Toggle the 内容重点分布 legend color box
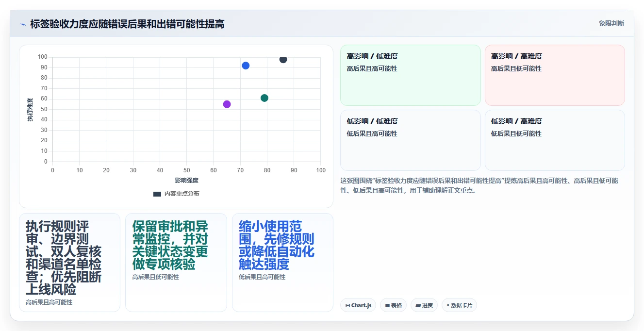The image size is (644, 331). click(x=157, y=194)
